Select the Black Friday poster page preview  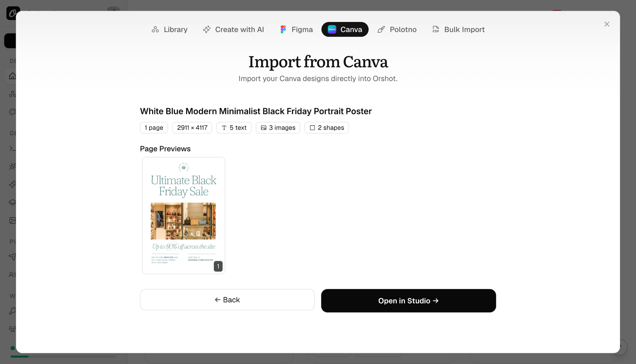184,215
